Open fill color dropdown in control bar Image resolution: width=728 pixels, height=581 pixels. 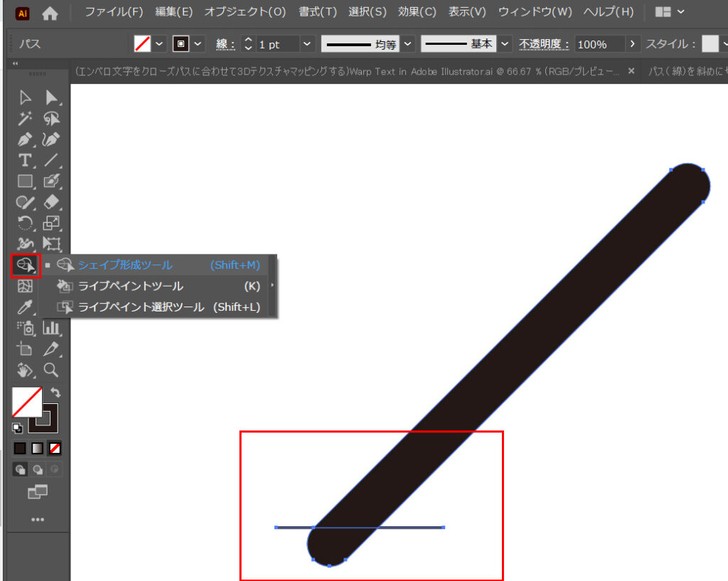click(159, 44)
